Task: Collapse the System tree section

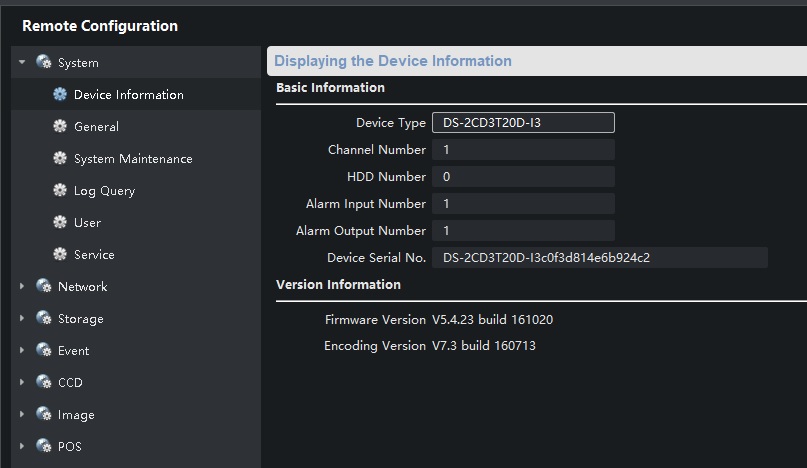Action: [22, 63]
